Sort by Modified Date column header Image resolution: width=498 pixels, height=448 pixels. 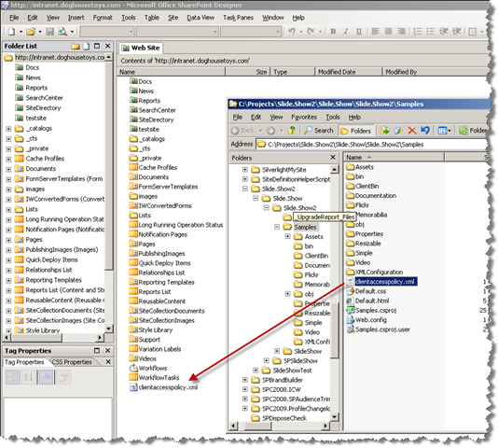[x=349, y=72]
